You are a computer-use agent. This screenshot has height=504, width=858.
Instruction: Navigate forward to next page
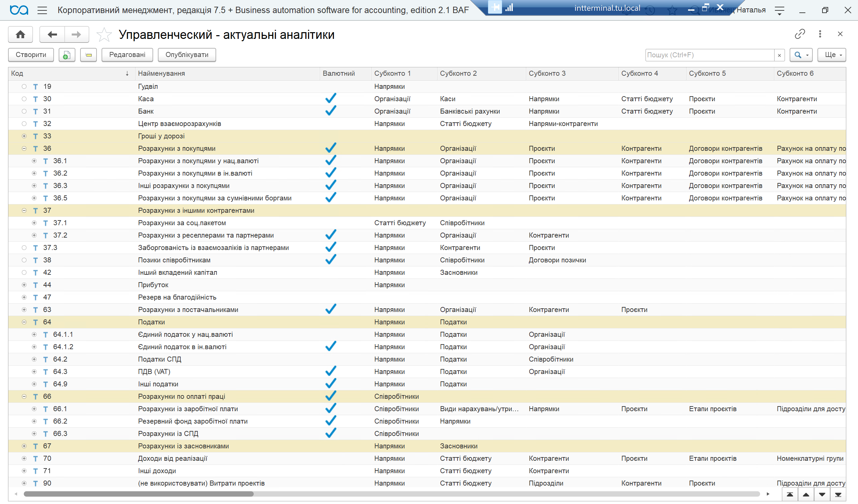click(77, 35)
